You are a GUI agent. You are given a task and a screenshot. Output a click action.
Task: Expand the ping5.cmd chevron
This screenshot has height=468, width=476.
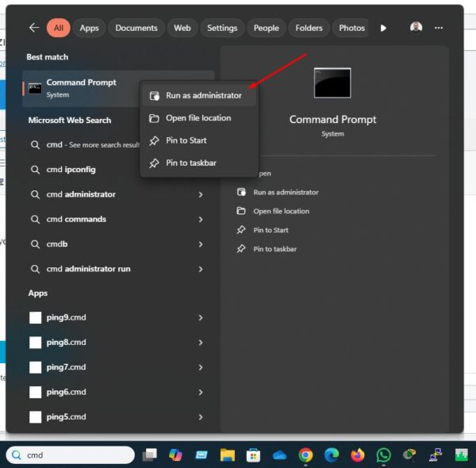click(201, 417)
